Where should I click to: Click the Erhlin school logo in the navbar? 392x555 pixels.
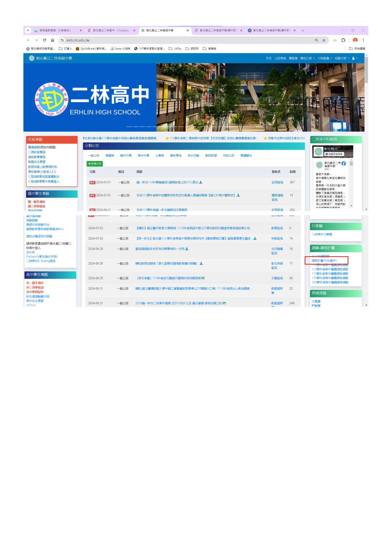(x=32, y=58)
